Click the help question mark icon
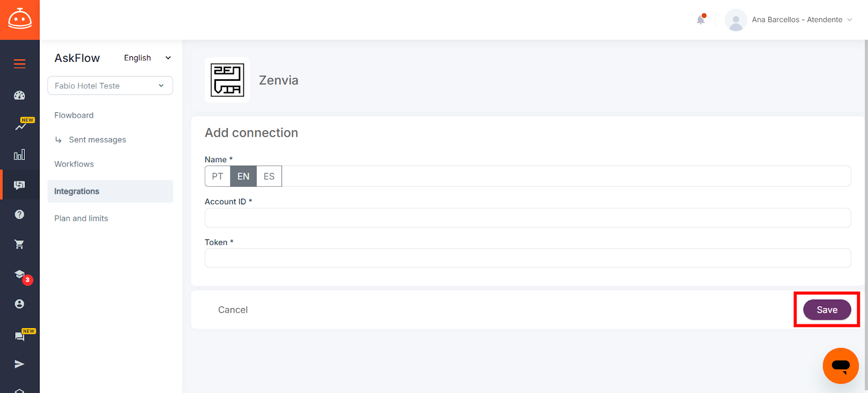Screen dimensions: 868x393 pos(20,214)
